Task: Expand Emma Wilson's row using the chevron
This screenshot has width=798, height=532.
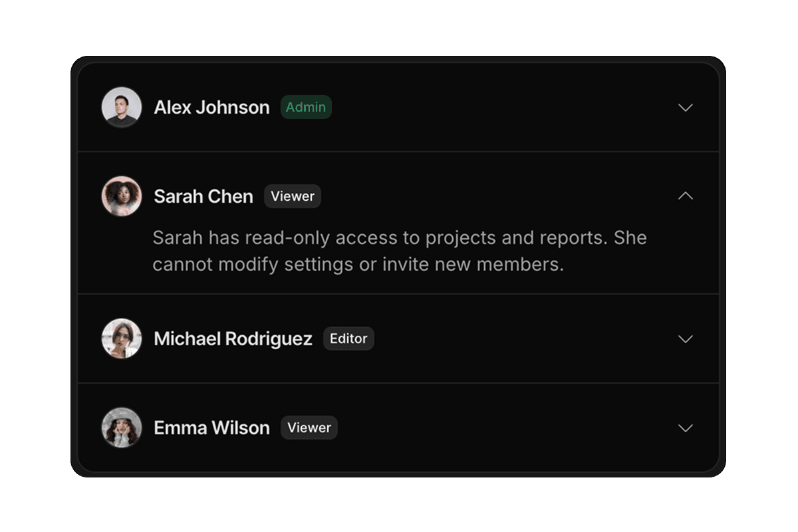Action: click(x=685, y=428)
